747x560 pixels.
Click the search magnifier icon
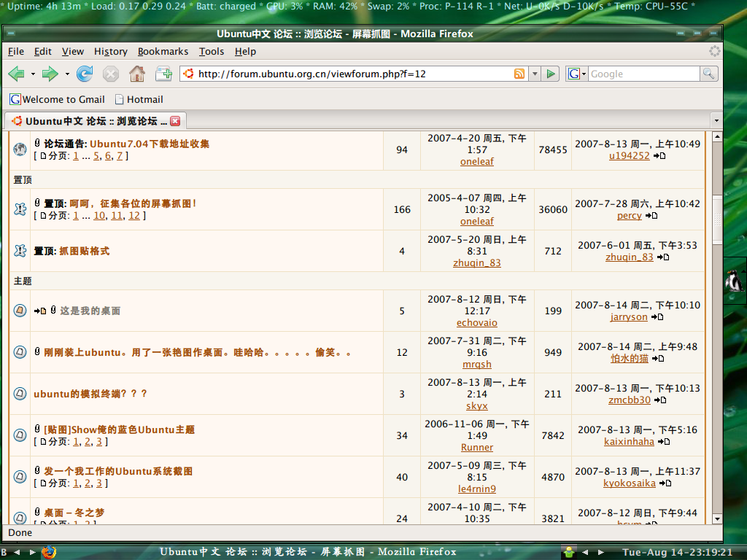tap(708, 74)
